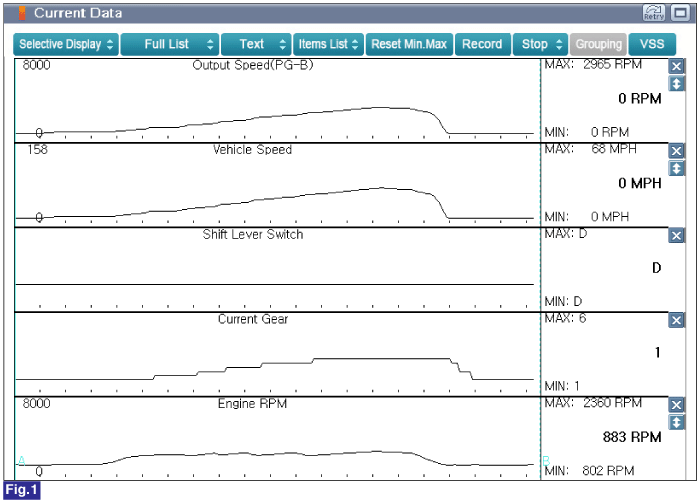The image size is (700, 502).
Task: Select the Current Gear graph title
Action: point(253,319)
